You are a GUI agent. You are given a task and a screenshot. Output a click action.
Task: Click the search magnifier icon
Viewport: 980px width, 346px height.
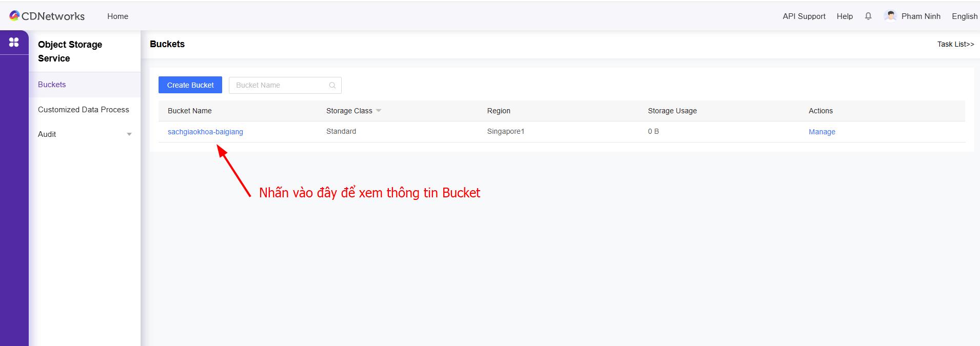point(332,85)
